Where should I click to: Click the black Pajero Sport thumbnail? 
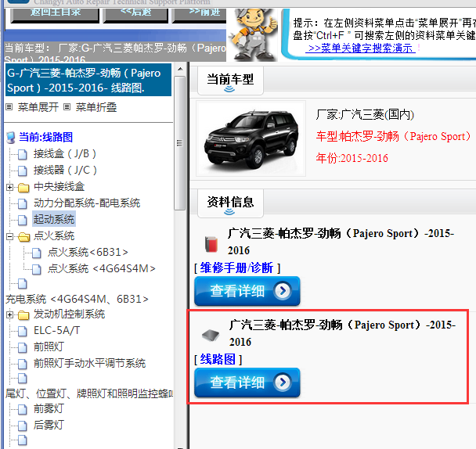(x=251, y=138)
